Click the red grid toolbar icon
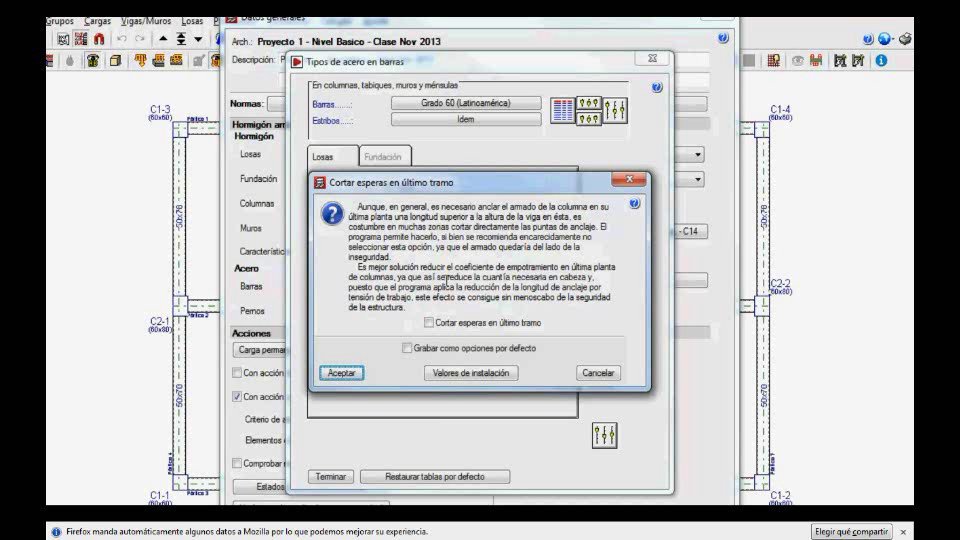This screenshot has width=960, height=540. coord(81,39)
